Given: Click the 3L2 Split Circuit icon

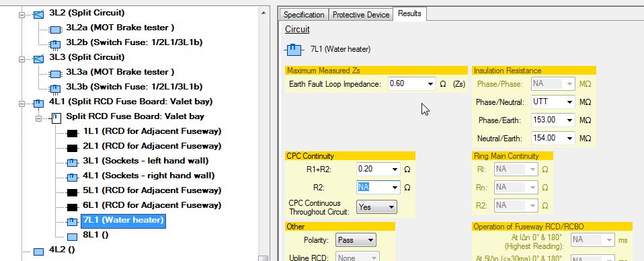Looking at the screenshot, I should (x=38, y=14).
